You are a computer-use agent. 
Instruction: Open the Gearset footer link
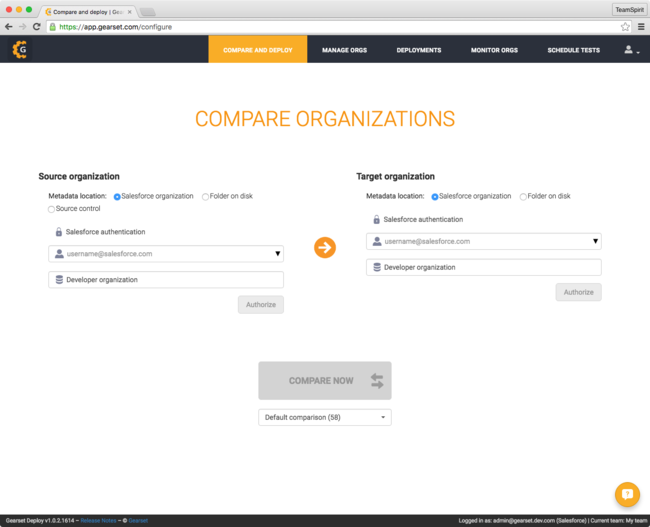click(x=138, y=521)
